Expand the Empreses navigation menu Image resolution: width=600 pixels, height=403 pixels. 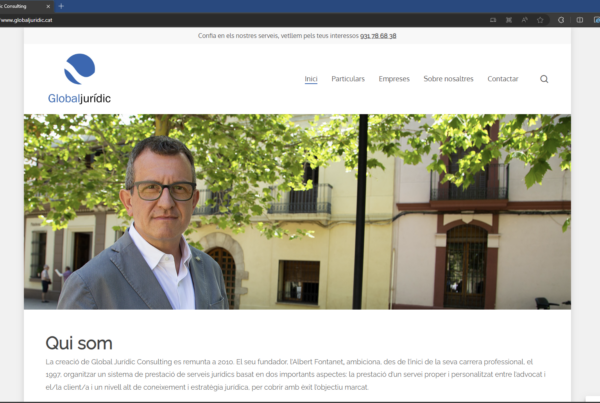(x=394, y=79)
